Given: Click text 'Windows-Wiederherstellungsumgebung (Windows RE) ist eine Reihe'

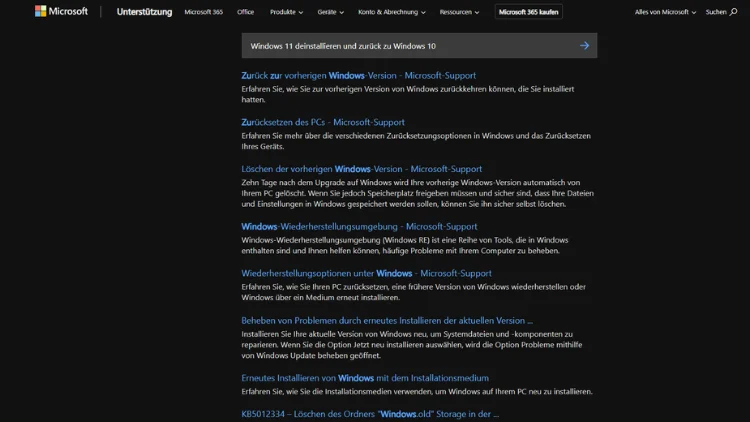Looking at the screenshot, I should [x=405, y=245].
